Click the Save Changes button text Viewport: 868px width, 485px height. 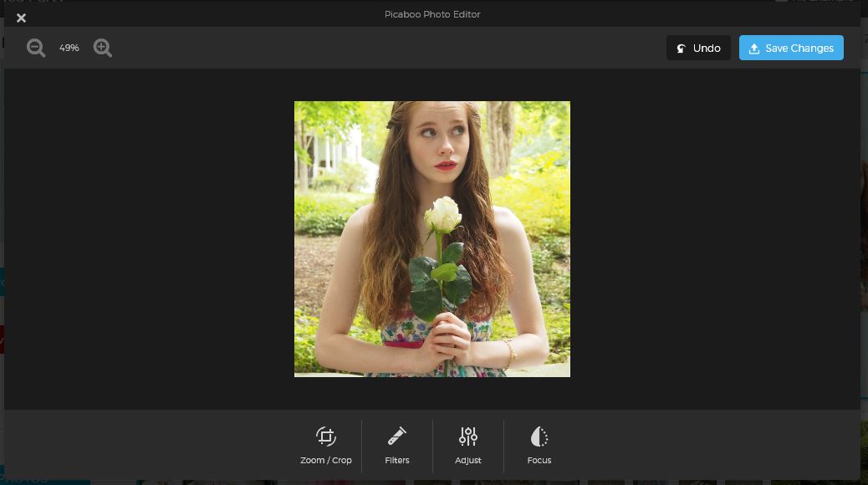(x=799, y=48)
